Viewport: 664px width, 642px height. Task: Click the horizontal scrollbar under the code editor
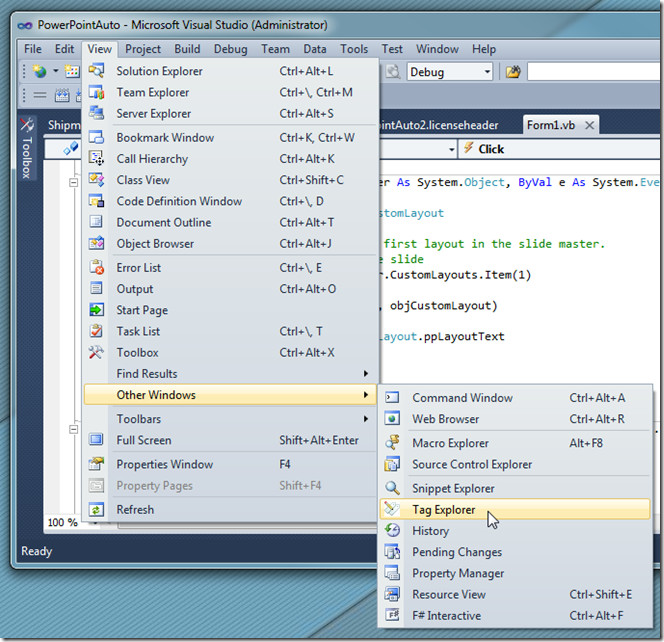(x=248, y=525)
